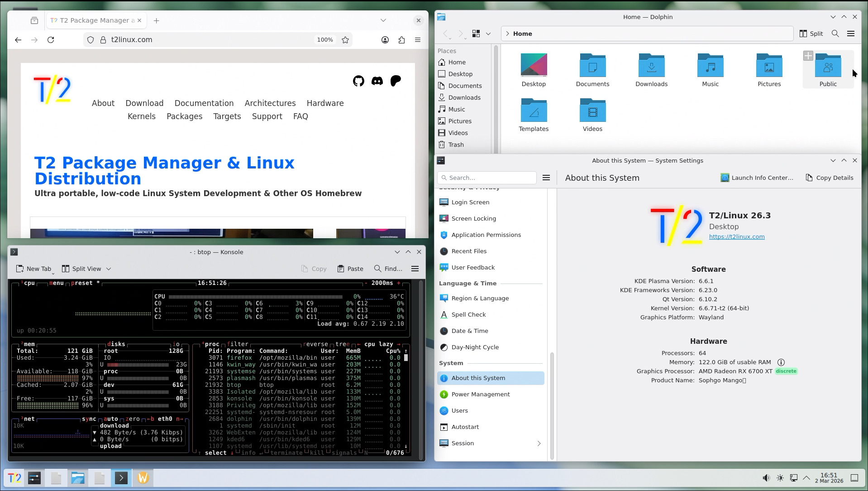This screenshot has width=868, height=491.
Task: Select Power Management in settings sidebar
Action: (x=480, y=394)
